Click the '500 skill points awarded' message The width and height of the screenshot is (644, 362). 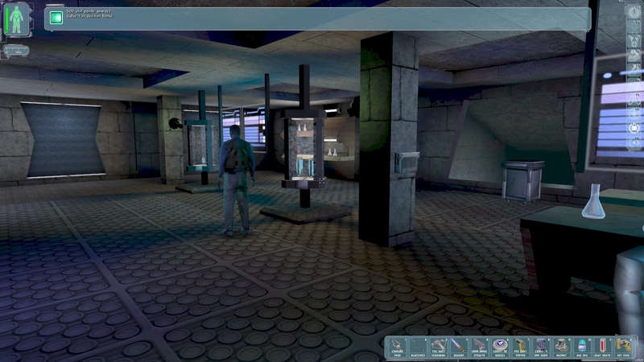89,11
